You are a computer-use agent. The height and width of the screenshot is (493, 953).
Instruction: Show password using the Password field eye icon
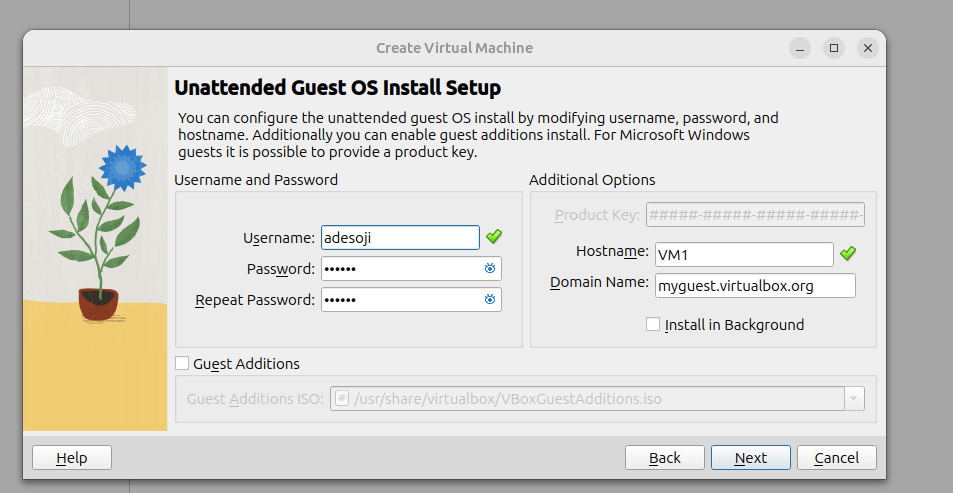pyautogui.click(x=490, y=269)
